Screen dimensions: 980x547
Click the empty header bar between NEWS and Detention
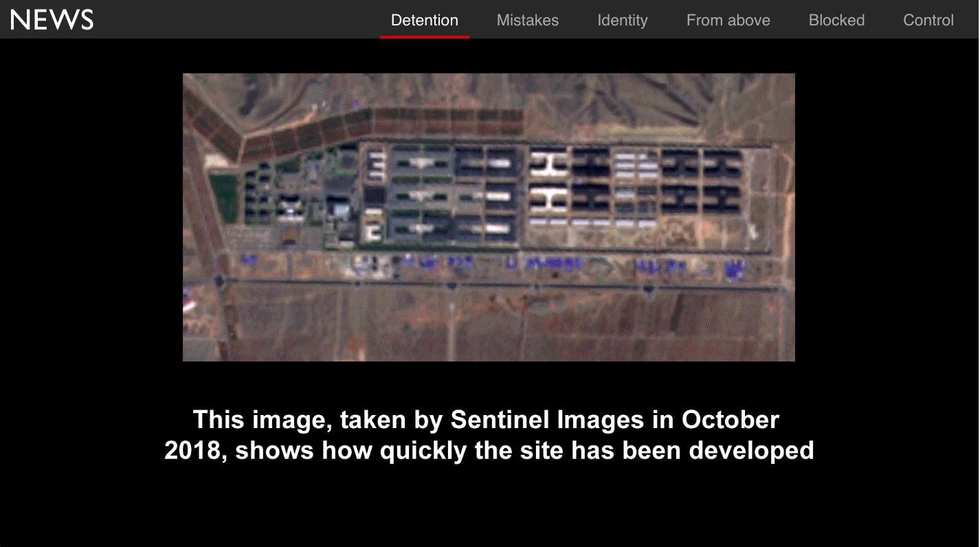tap(237, 19)
